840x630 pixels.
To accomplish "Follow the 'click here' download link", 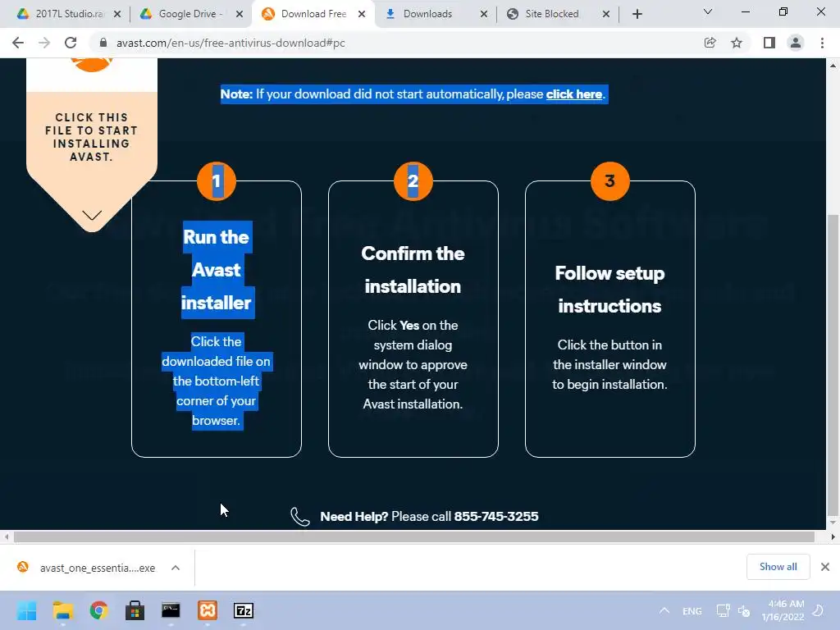I will (x=573, y=94).
